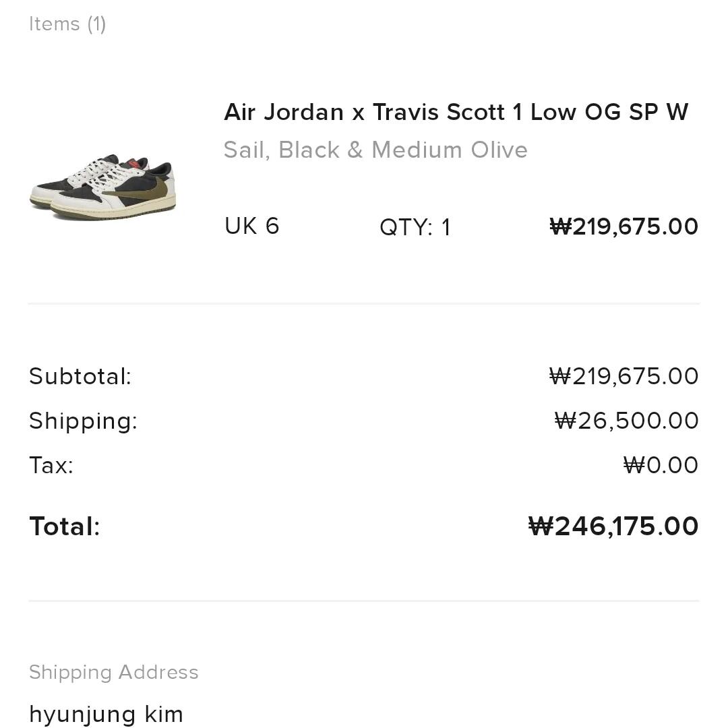
Task: Click the ₩26,500.00 shipping fee
Action: [626, 421]
